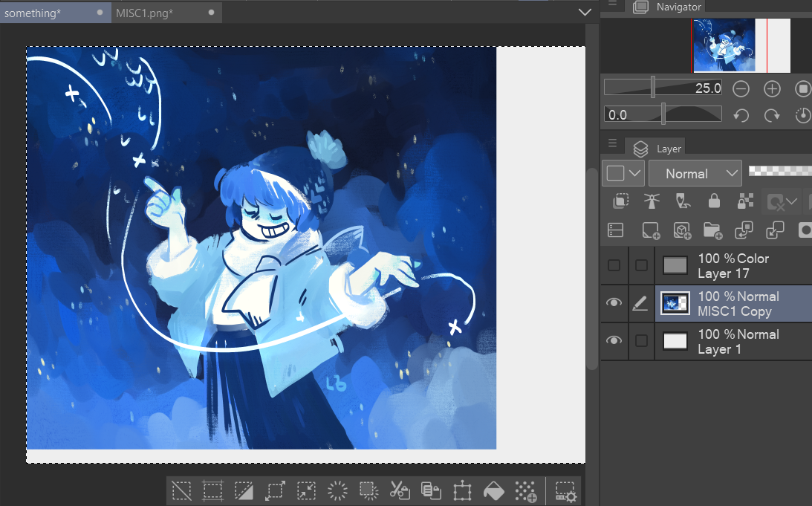Hide the MISC1 Copy layer
Viewport: 812px width, 506px height.
tap(614, 303)
